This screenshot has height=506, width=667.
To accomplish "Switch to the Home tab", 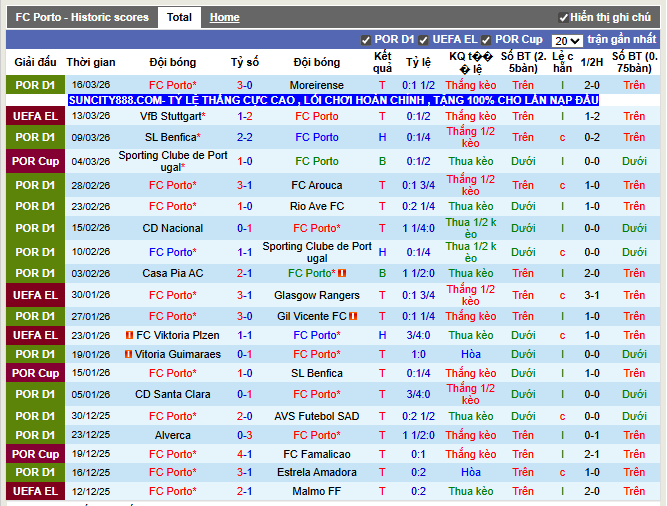I will pos(224,17).
